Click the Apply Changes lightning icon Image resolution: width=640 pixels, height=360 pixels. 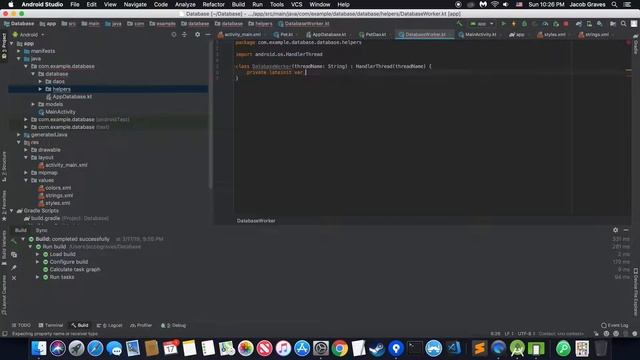pyautogui.click(x=513, y=24)
